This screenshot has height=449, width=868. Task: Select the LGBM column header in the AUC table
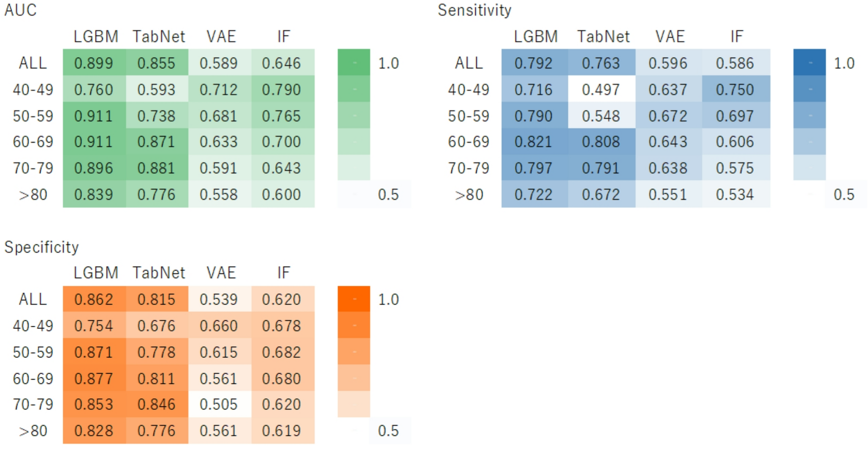coord(96,37)
